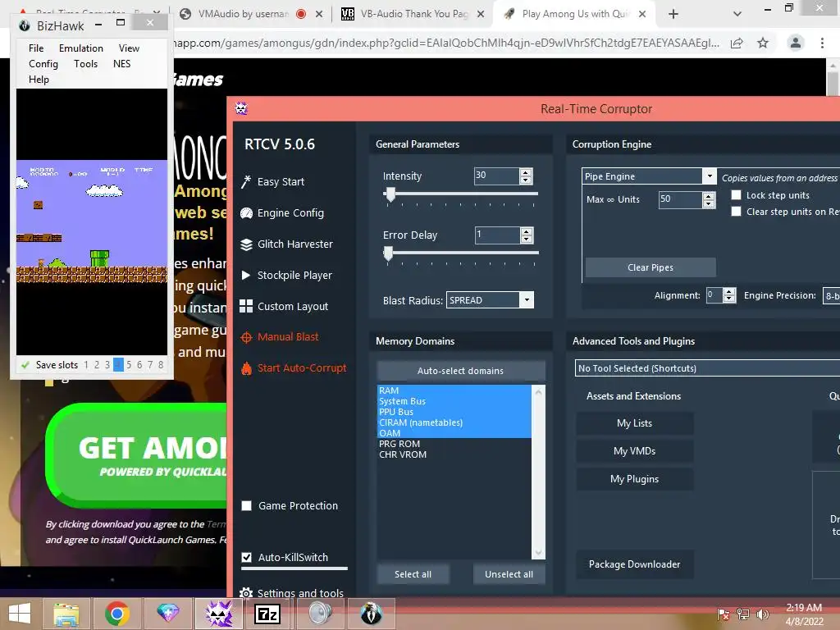The image size is (840, 630).
Task: Select CHR VROM memory domain
Action: click(454, 454)
